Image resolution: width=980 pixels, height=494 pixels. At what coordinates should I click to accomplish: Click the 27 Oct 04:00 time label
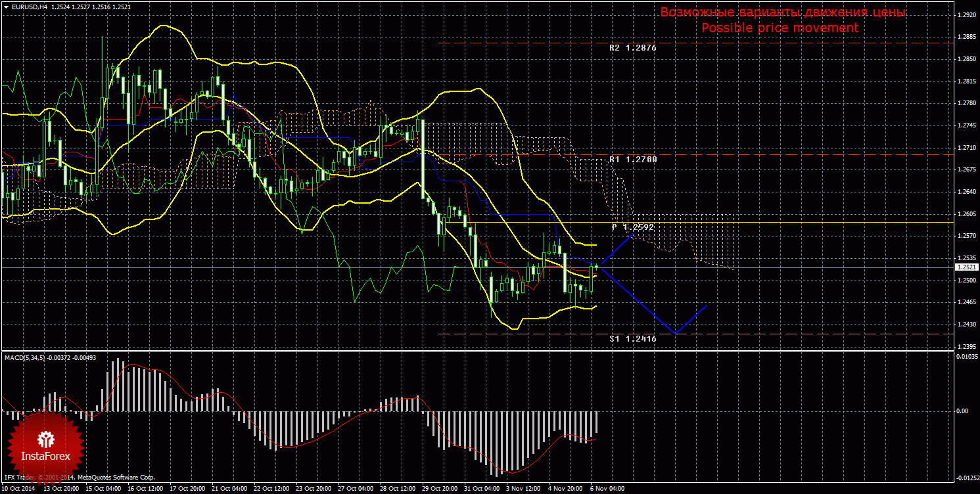354,489
